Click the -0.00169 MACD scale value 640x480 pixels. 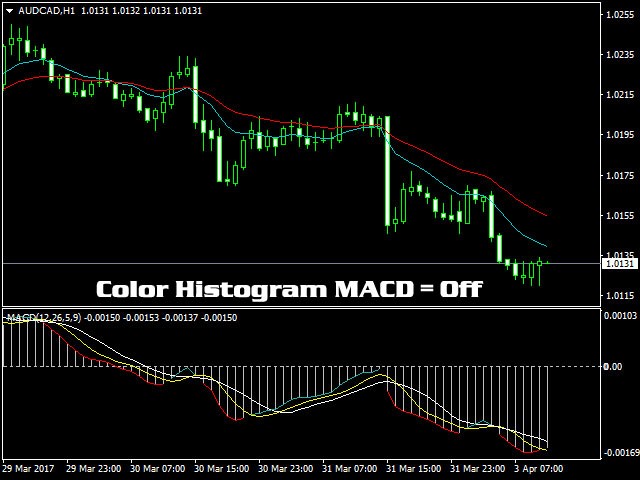tap(621, 453)
